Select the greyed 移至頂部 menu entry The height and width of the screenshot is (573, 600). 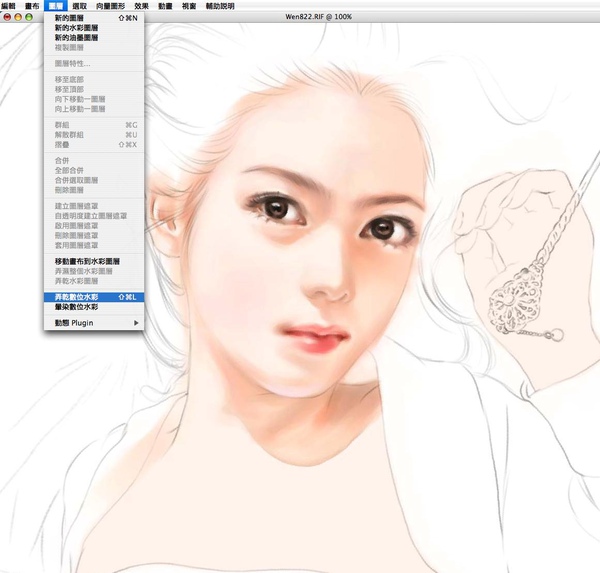(94, 89)
